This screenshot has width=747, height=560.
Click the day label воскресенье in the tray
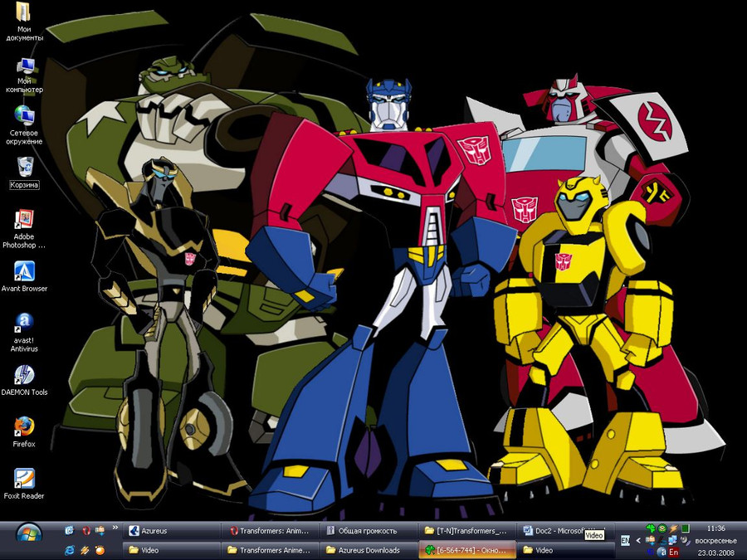point(716,541)
